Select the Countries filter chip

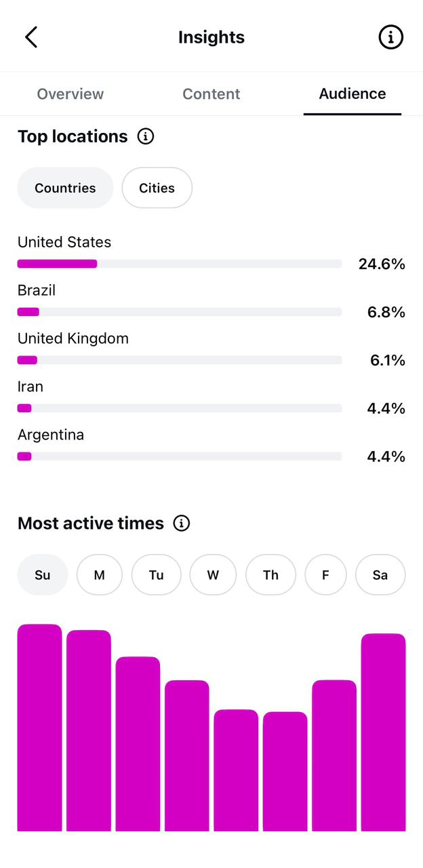point(65,188)
